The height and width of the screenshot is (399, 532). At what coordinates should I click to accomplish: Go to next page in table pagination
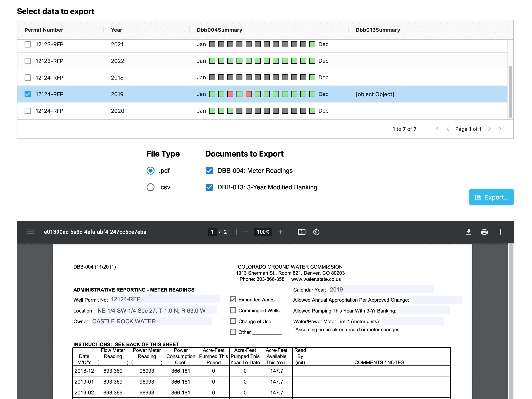click(489, 129)
